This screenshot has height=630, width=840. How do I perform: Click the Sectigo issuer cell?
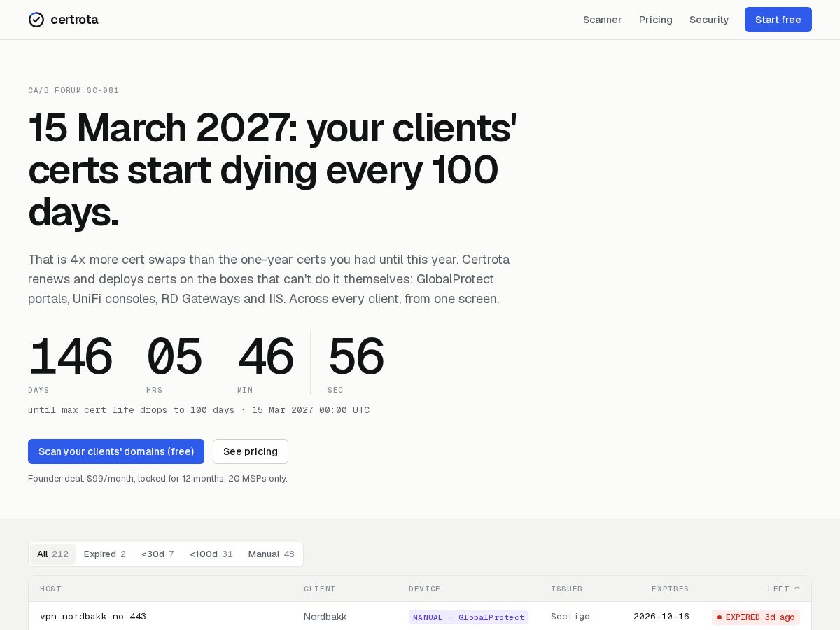click(570, 617)
